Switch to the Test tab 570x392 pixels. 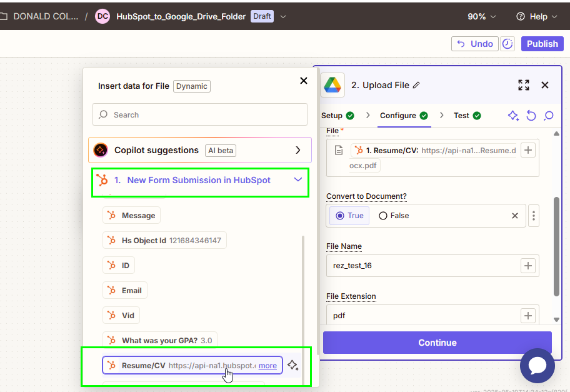click(x=467, y=116)
